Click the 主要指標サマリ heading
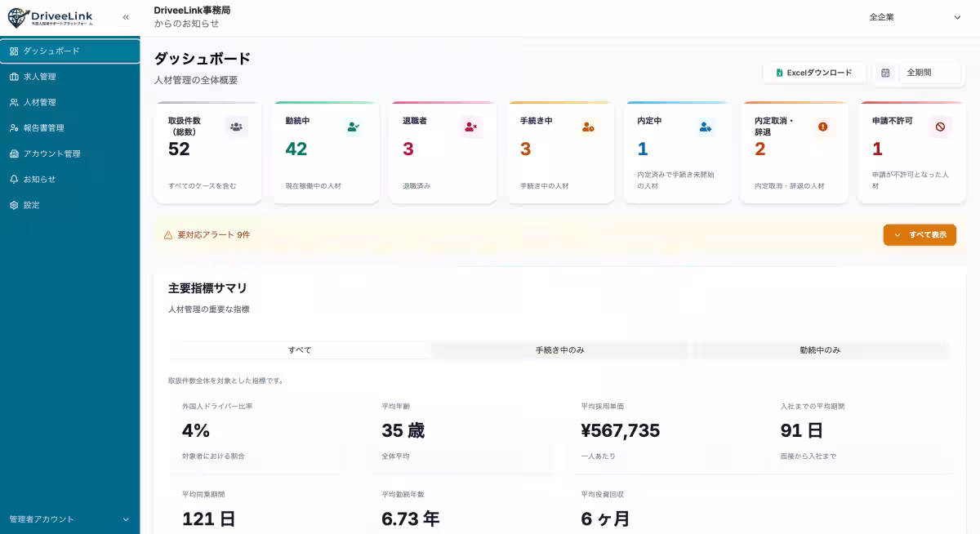Image resolution: width=980 pixels, height=534 pixels. 207,288
